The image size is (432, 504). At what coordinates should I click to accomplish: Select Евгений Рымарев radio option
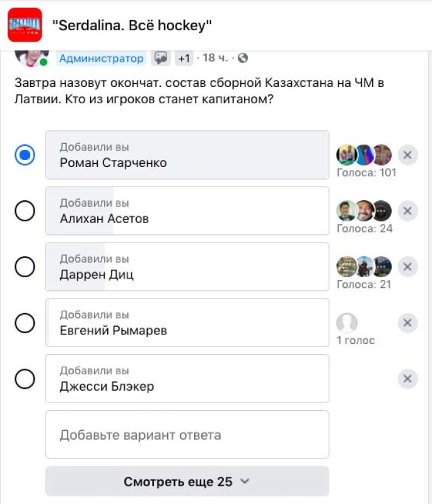tap(25, 323)
